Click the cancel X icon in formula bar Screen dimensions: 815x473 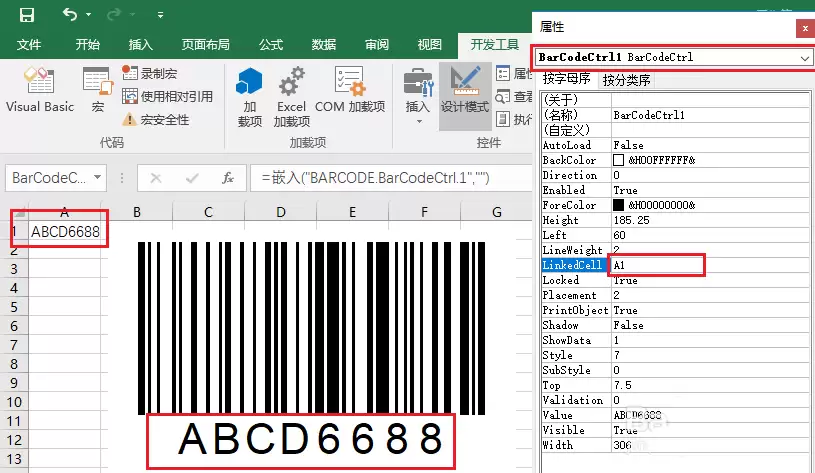(x=155, y=178)
